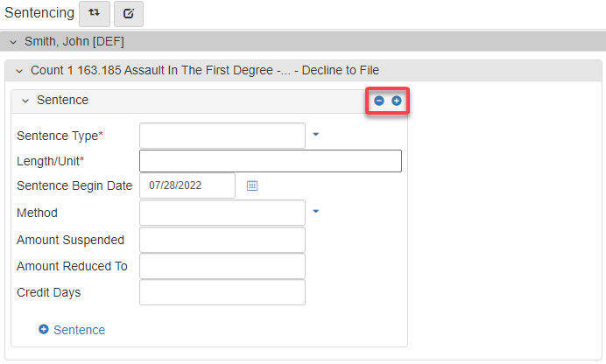Collapse the Sentence panel chevron

point(25,101)
